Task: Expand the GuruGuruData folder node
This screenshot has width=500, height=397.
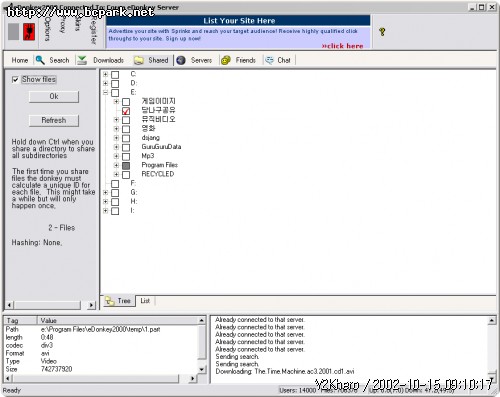Action: (116, 147)
